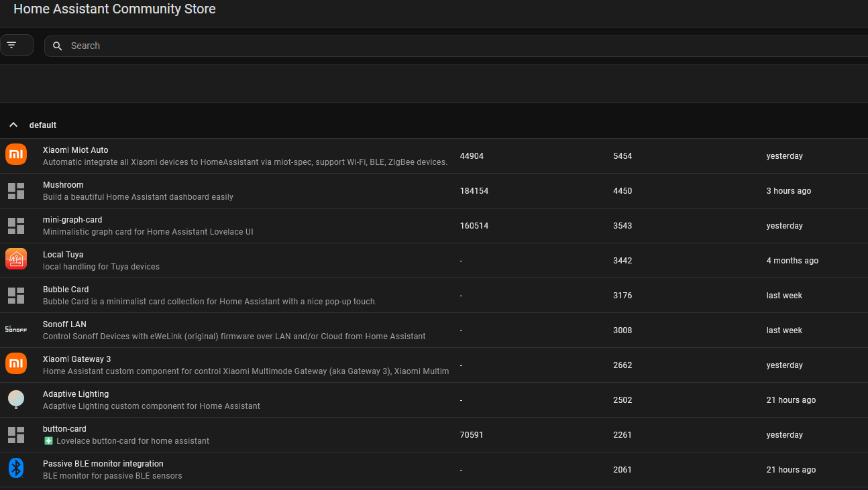Open the filter menu button
The width and height of the screenshot is (868, 490).
point(16,45)
